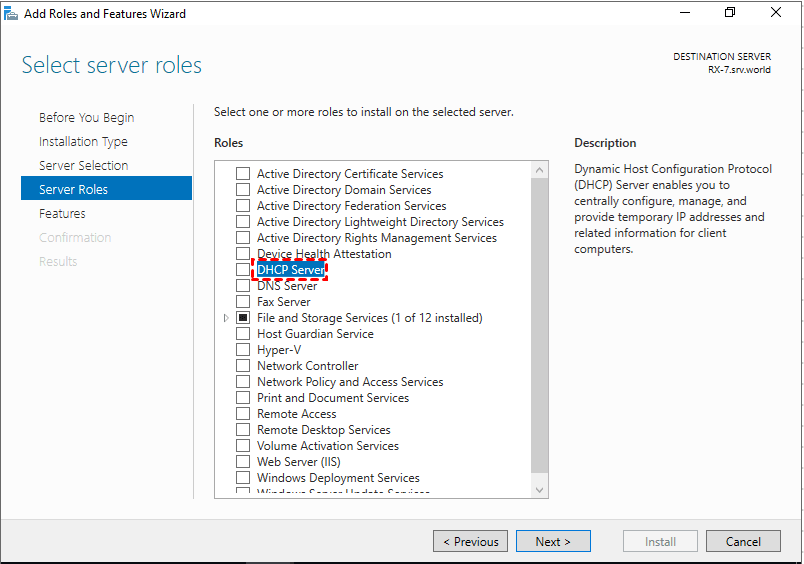Maximize the wizard window

tap(730, 14)
